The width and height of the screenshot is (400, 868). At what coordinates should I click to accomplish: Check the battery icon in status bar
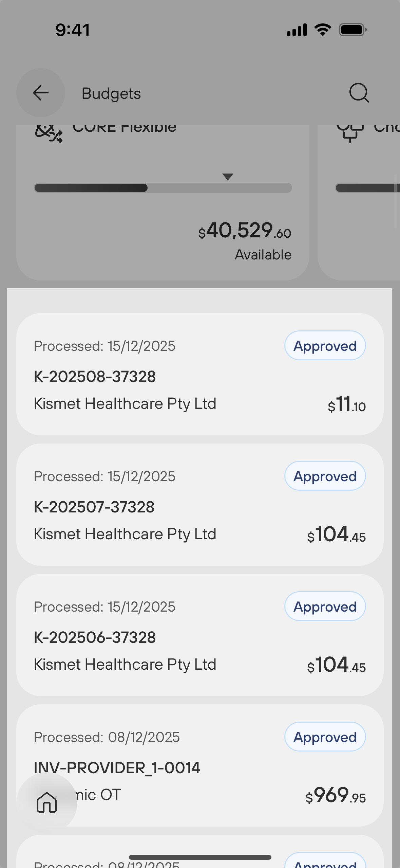[353, 30]
